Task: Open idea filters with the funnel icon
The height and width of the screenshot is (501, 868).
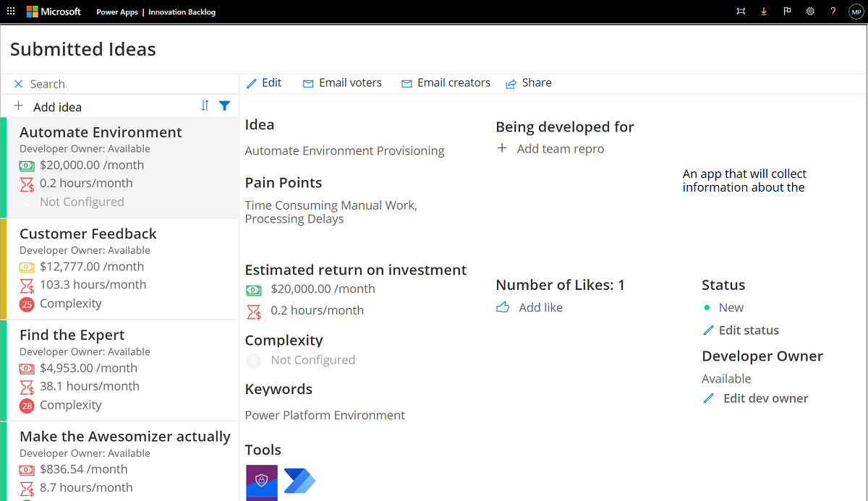Action: tap(225, 106)
